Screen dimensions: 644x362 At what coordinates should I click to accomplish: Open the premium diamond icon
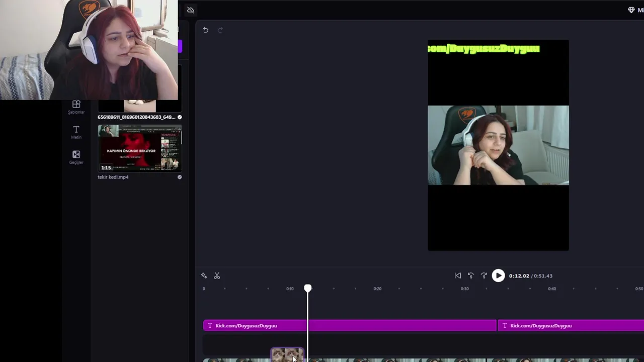(x=631, y=10)
